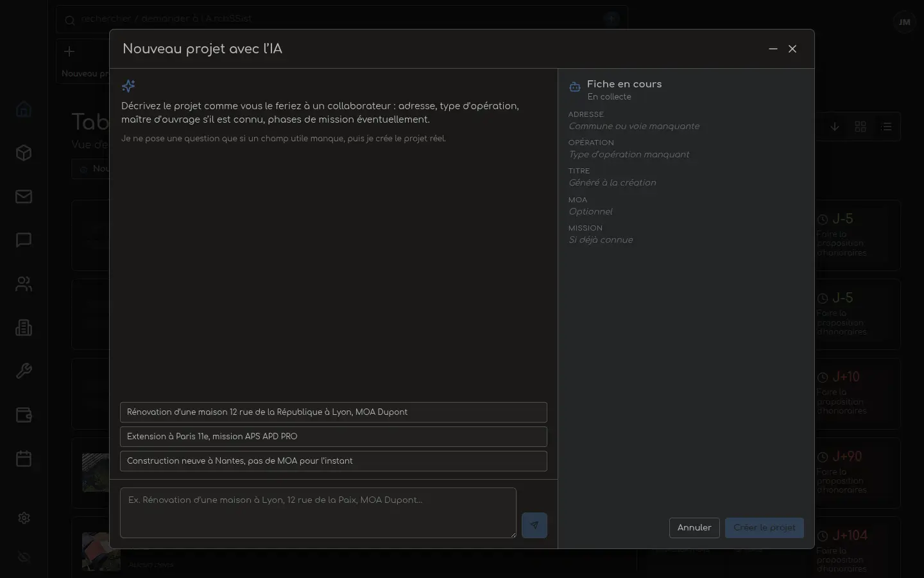Open the contacts people icon in the sidebar

point(24,284)
